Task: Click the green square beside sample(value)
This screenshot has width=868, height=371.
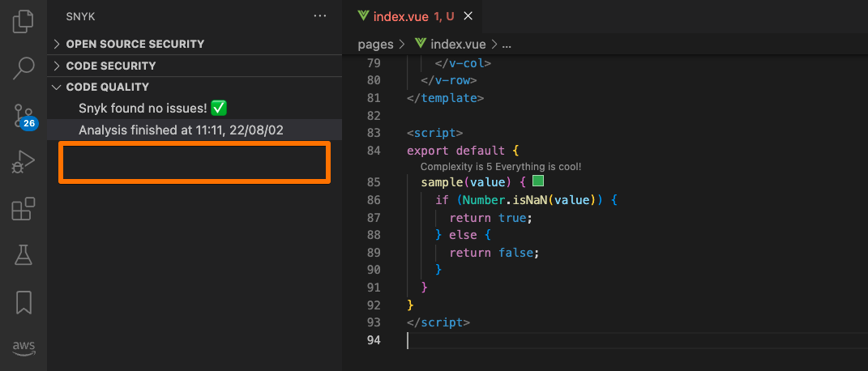Action: click(x=537, y=182)
